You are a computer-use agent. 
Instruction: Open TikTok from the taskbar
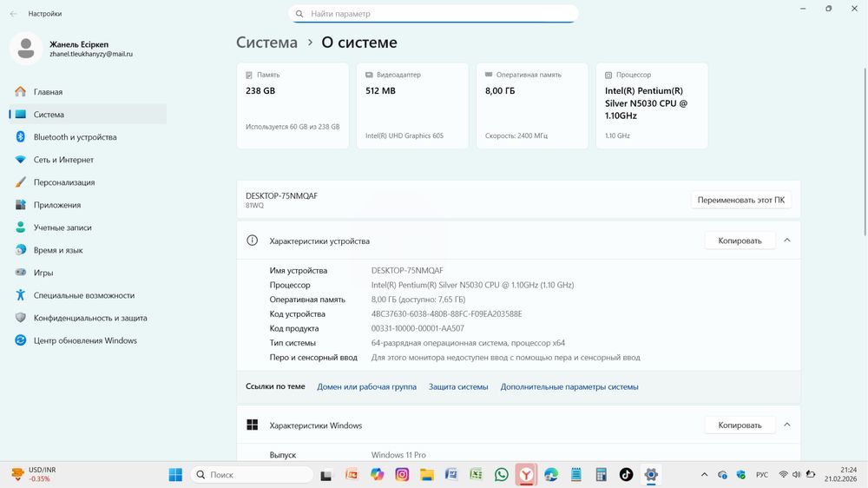(x=626, y=475)
